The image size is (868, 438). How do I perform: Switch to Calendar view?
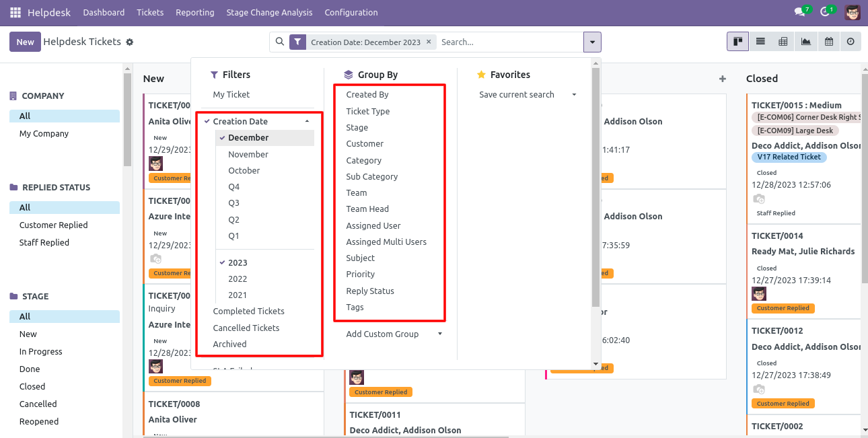coord(829,42)
